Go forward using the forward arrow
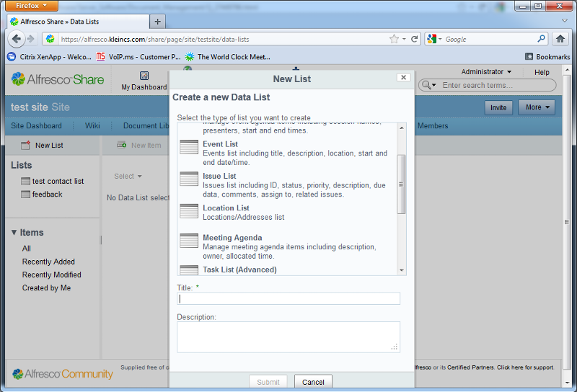 (x=31, y=39)
